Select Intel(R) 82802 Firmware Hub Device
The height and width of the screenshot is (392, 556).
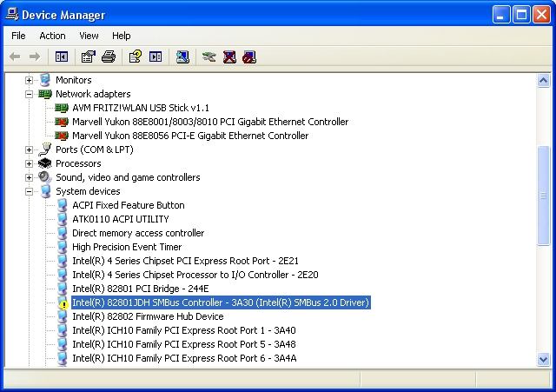point(148,316)
